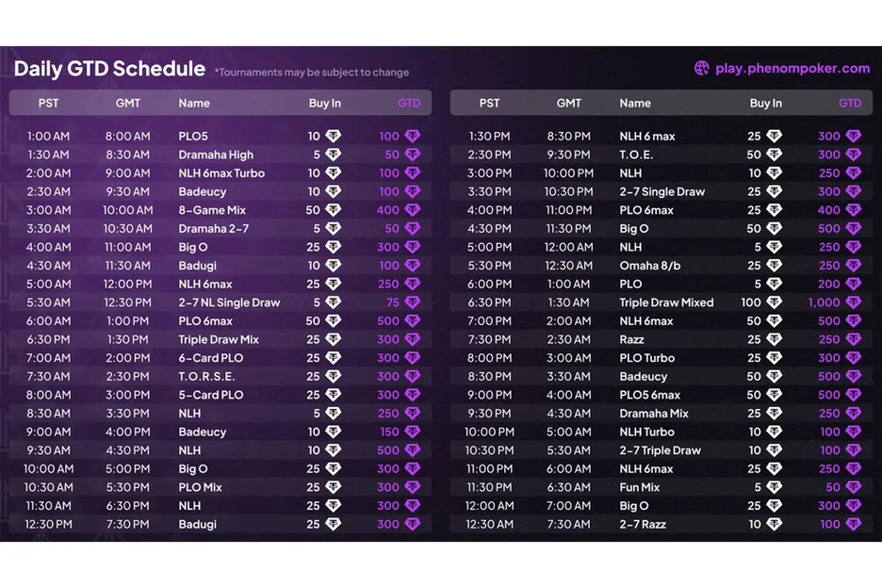
Task: Select the GTD column header on the right table
Action: [850, 103]
